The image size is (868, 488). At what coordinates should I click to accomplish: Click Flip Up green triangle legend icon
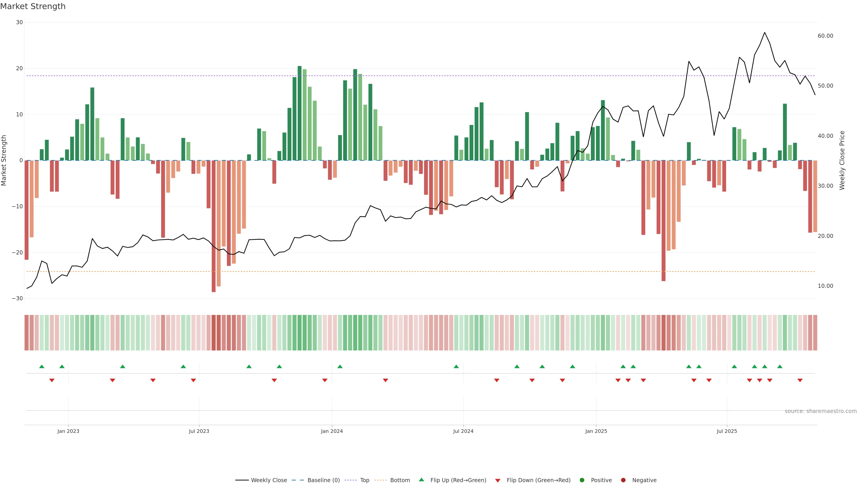click(421, 480)
